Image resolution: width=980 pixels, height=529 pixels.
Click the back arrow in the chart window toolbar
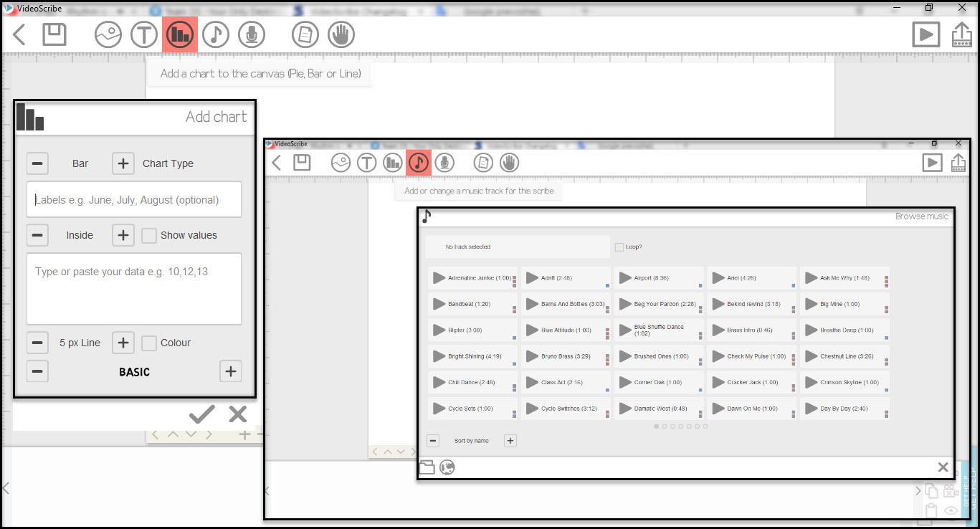point(19,34)
